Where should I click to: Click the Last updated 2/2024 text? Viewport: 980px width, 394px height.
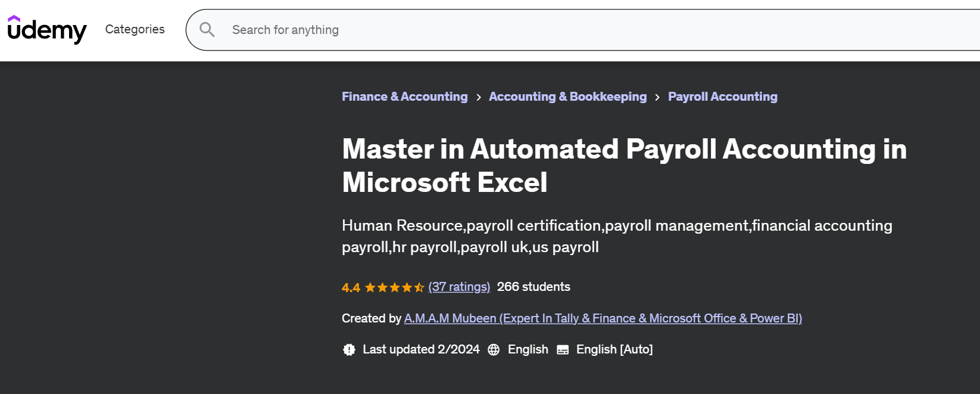coord(421,349)
